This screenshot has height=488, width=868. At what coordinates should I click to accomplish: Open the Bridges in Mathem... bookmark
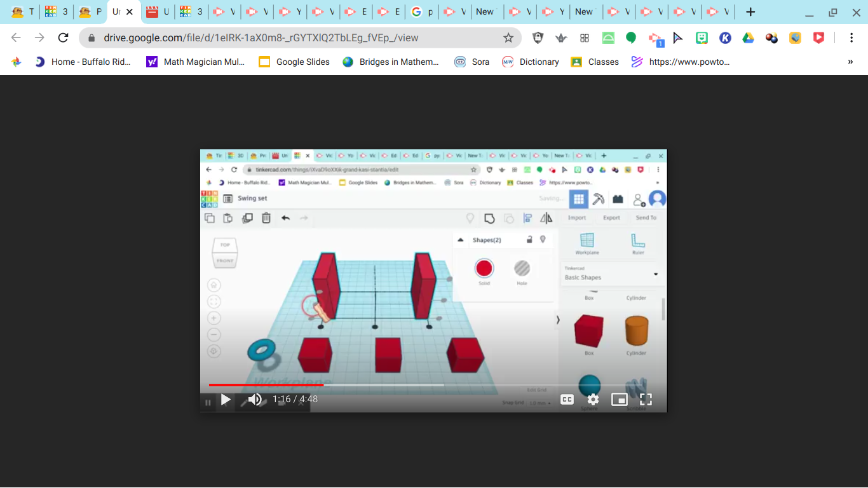coord(390,62)
